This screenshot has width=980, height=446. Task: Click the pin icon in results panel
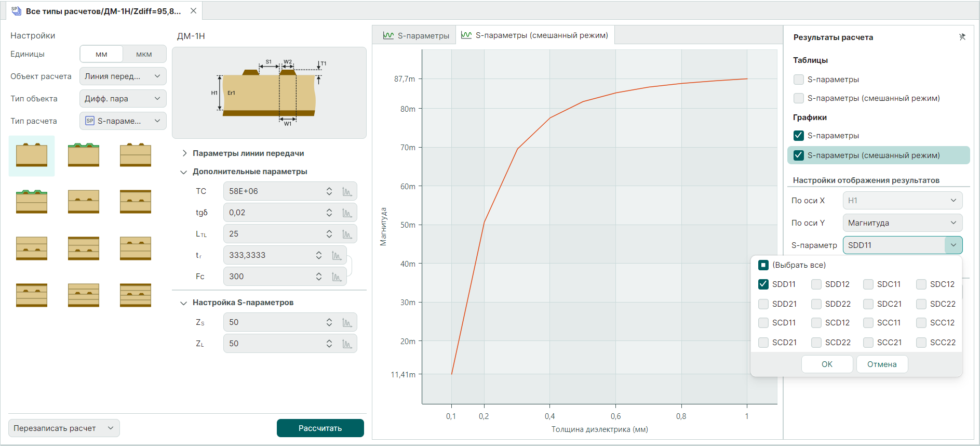coord(962,37)
